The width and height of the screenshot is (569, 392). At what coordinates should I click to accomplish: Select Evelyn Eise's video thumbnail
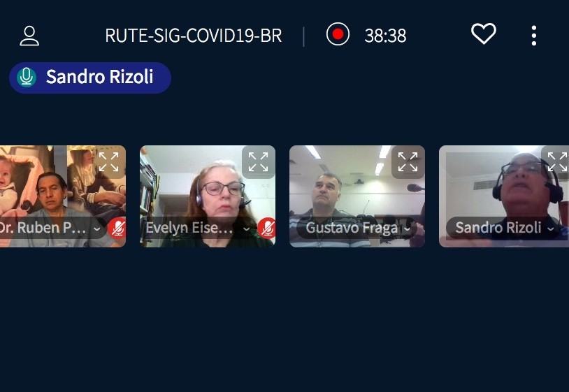[x=208, y=196]
